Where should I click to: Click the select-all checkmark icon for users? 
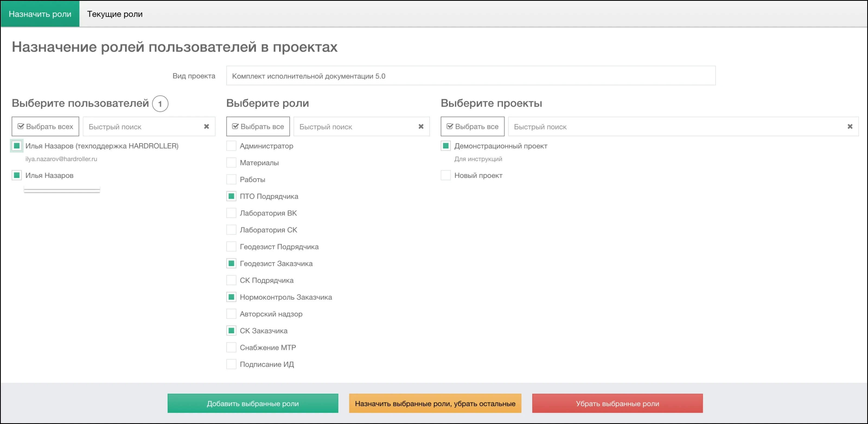pyautogui.click(x=21, y=126)
